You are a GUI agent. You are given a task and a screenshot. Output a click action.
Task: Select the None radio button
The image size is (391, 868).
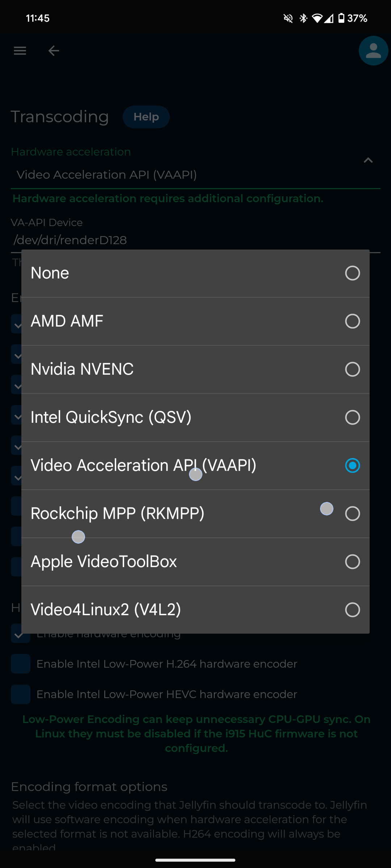click(x=352, y=273)
